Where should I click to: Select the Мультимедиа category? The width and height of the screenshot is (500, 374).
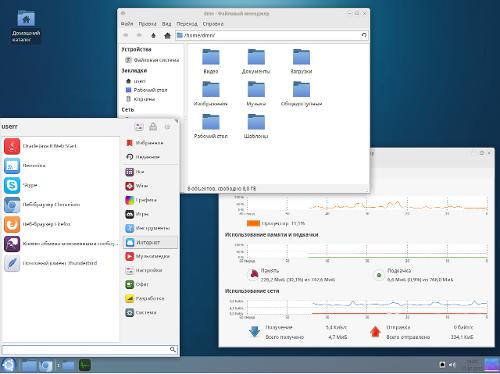click(x=151, y=256)
